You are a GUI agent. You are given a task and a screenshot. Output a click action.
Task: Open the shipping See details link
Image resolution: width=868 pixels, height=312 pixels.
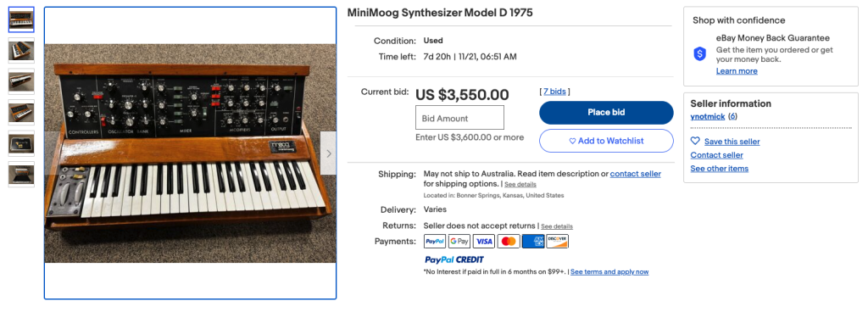(x=520, y=184)
